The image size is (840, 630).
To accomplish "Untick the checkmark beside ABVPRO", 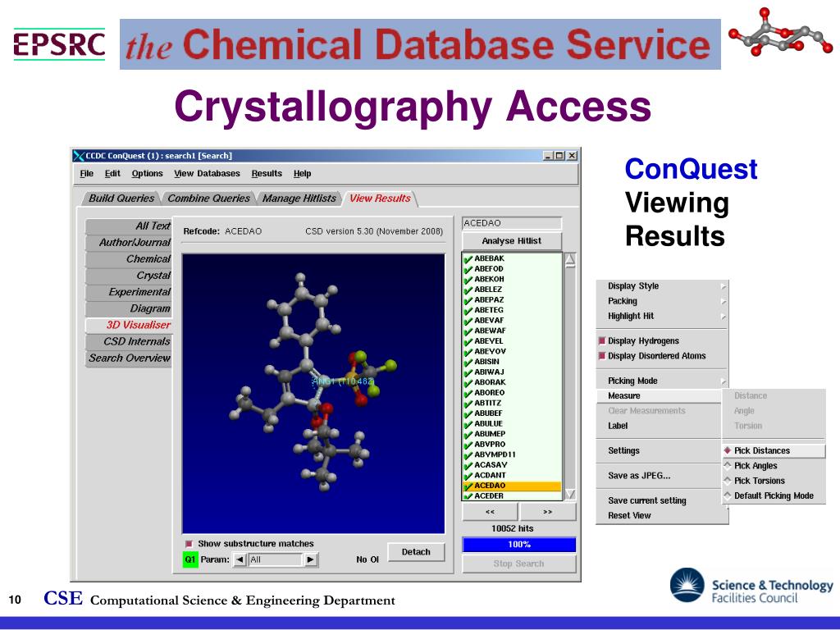I will point(468,445).
